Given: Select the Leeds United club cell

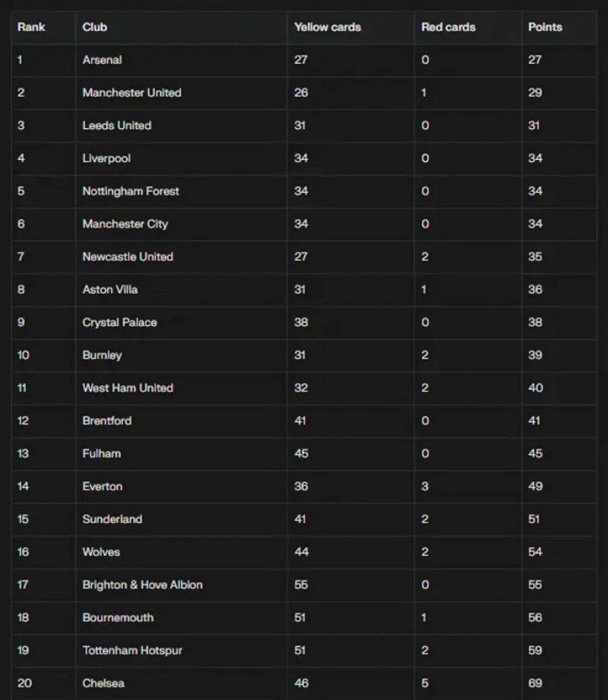Looking at the screenshot, I should pyautogui.click(x=117, y=126).
